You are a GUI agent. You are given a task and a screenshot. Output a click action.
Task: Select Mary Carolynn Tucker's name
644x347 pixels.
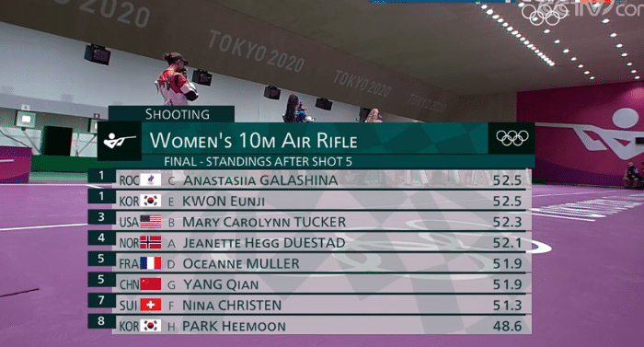[264, 222]
